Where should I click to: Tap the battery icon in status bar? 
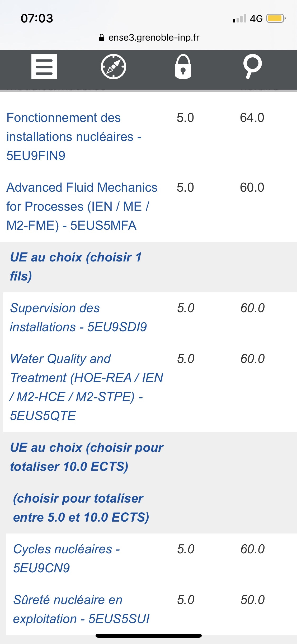(x=276, y=19)
